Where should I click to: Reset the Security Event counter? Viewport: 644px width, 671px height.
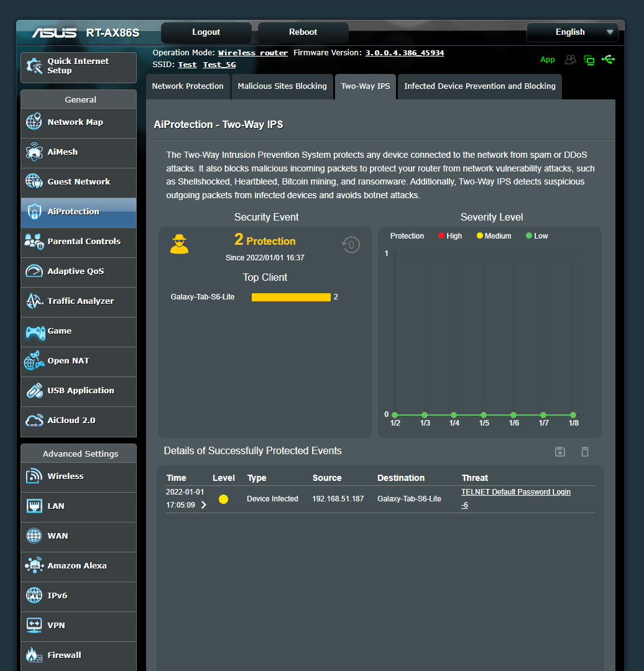point(350,245)
